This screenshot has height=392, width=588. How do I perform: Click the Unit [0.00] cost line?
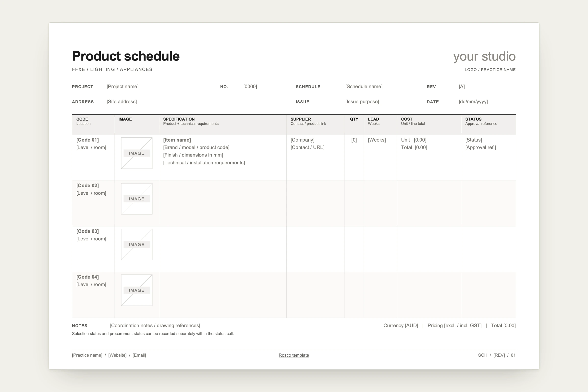click(x=414, y=140)
